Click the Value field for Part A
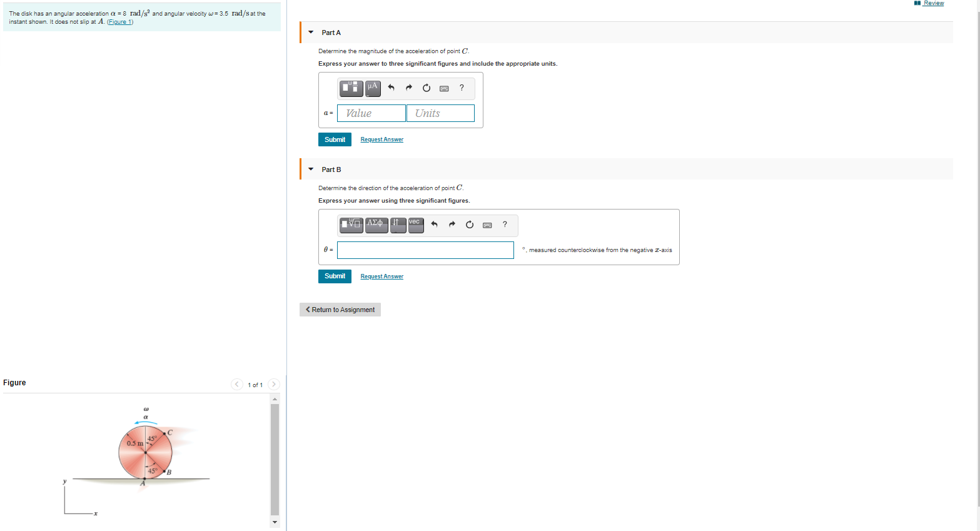 click(x=371, y=113)
